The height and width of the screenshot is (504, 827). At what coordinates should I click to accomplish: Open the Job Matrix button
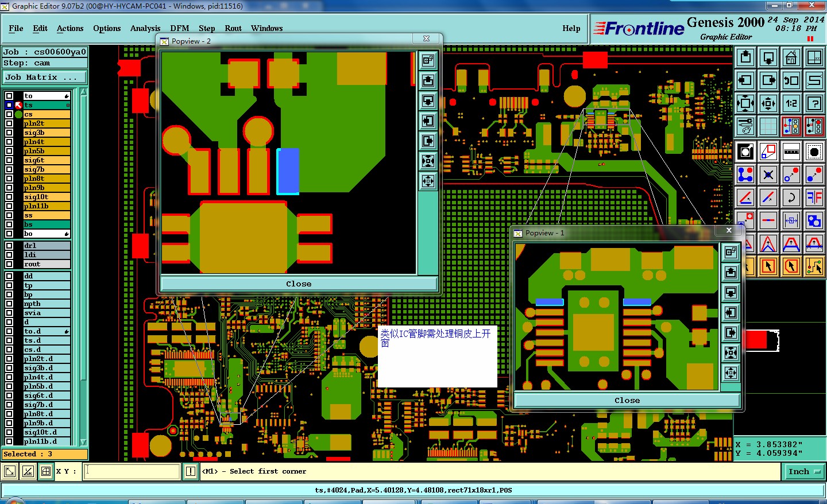point(45,77)
